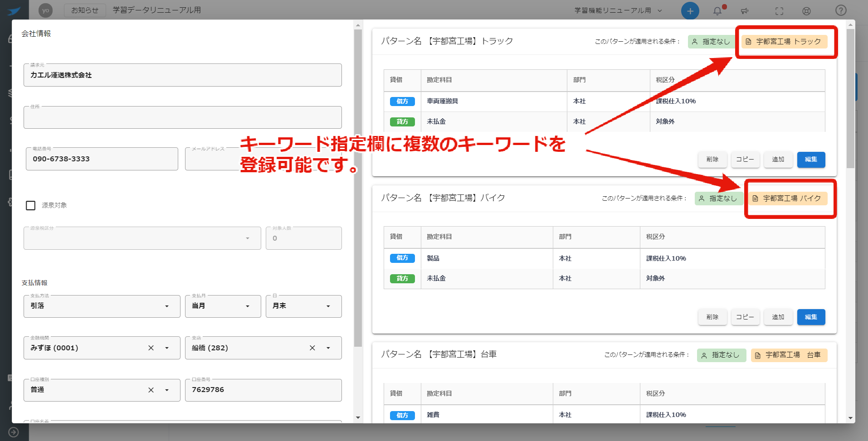Click 指定なし tag of トラック pattern
868x441 pixels.
711,42
